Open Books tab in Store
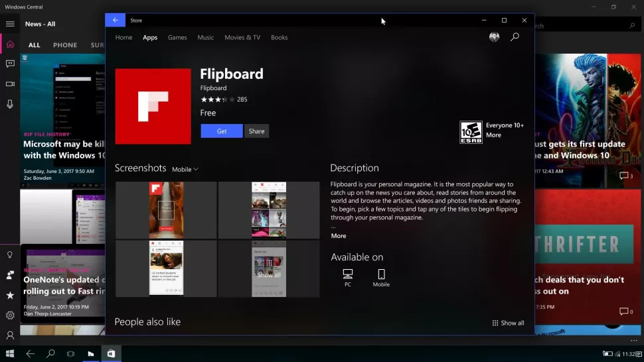The height and width of the screenshot is (362, 644). pyautogui.click(x=280, y=37)
